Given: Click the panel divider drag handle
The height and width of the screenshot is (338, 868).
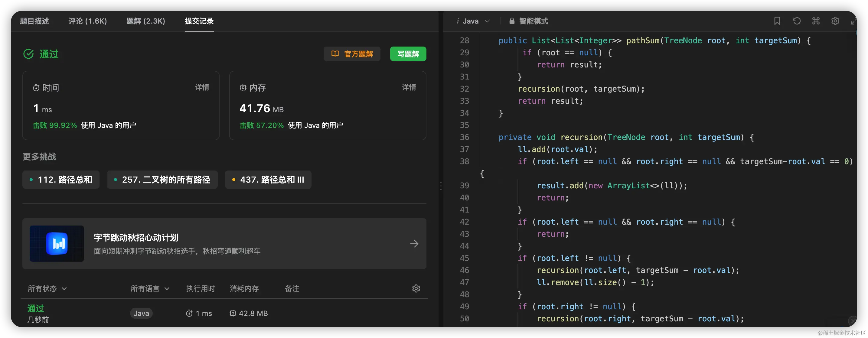Looking at the screenshot, I should coord(441,186).
